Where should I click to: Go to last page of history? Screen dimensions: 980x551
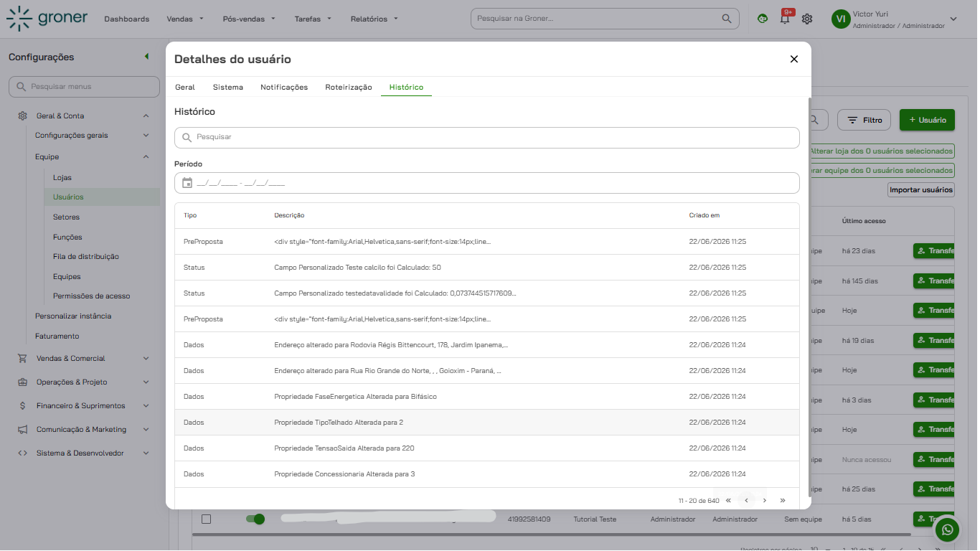tap(783, 500)
